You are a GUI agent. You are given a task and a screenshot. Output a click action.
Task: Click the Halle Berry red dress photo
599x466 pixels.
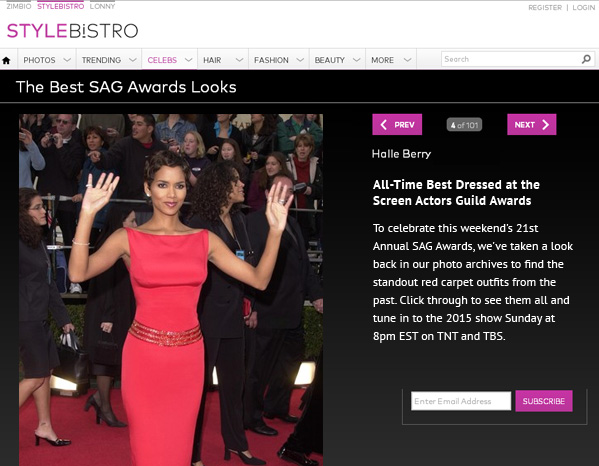[171, 290]
